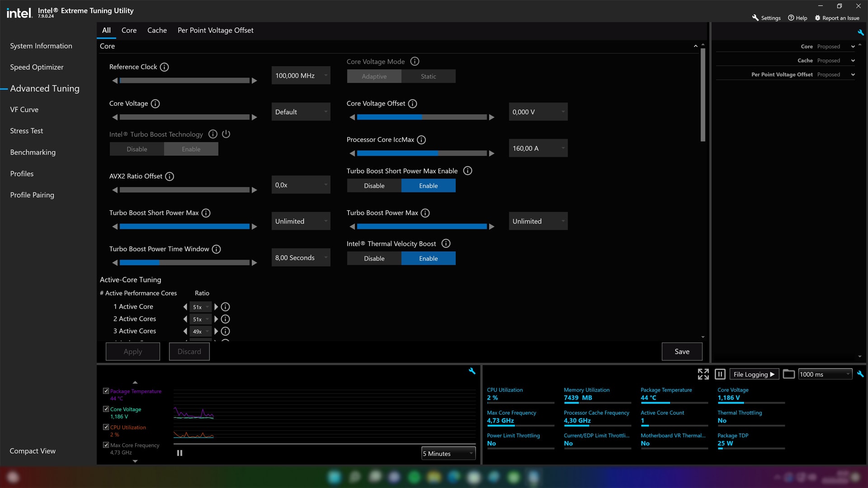Screen dimensions: 868x488
Task: Click the Core Voltage info icon
Action: tap(156, 103)
